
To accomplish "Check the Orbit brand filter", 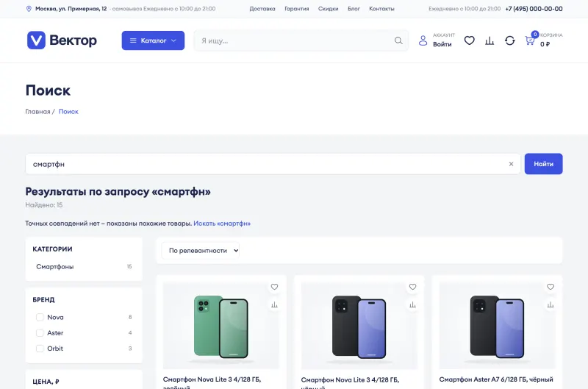I will coord(40,349).
